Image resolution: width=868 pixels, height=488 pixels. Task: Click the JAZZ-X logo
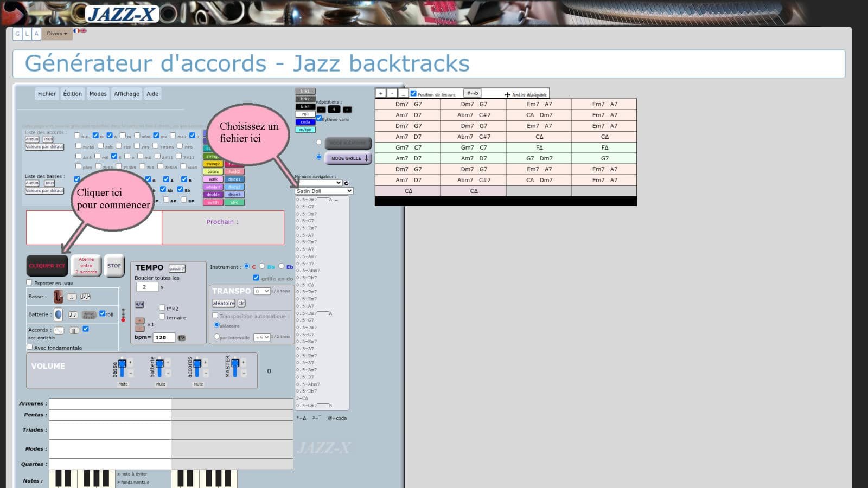coord(122,14)
